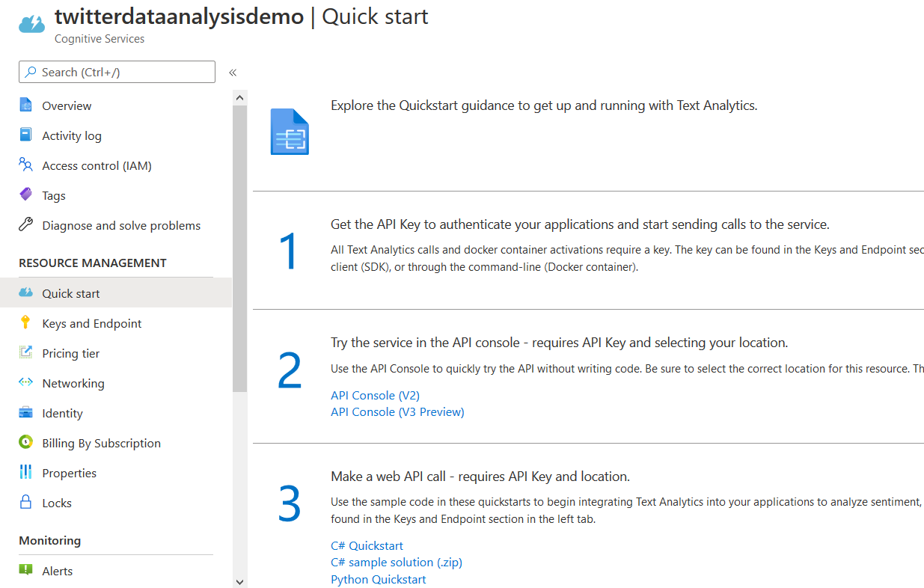The image size is (924, 588).
Task: Click the Pricing tier icon
Action: coord(26,353)
